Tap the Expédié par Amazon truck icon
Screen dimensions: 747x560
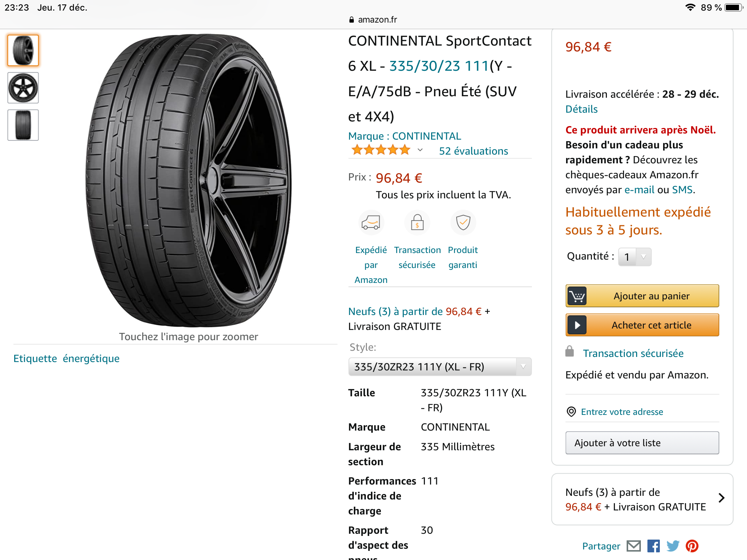(371, 222)
